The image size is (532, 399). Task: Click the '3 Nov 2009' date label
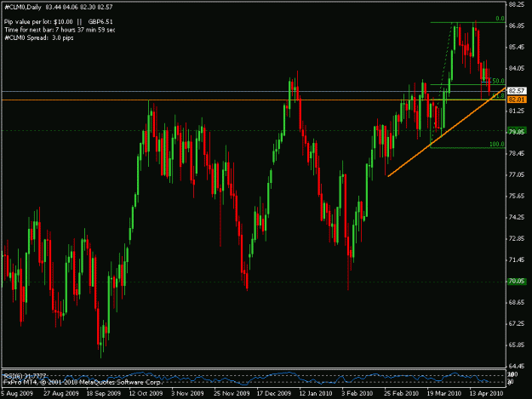pos(187,394)
